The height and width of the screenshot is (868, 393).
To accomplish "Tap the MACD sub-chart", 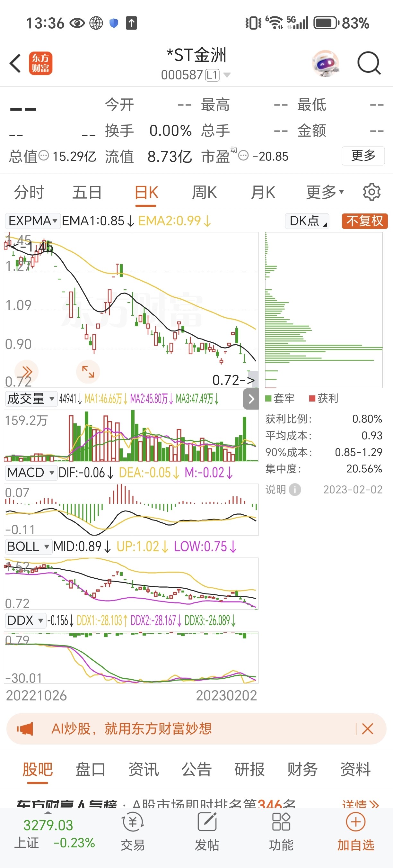I will pos(131,510).
